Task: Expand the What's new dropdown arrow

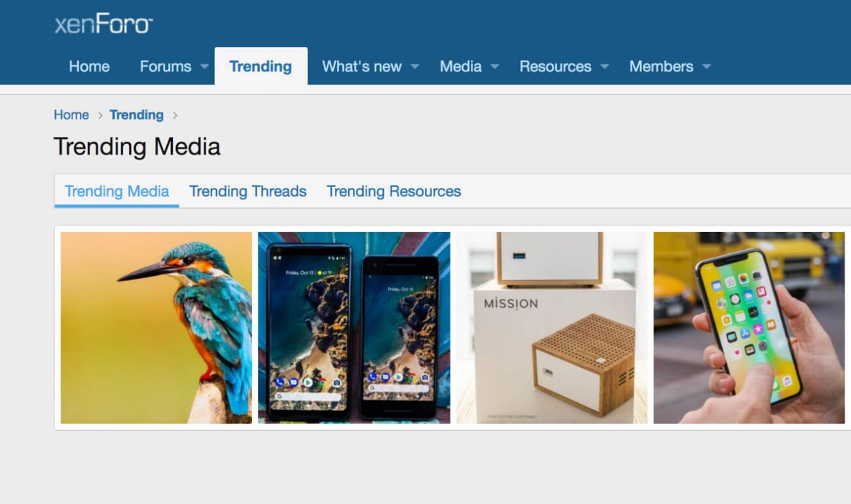Action: [x=415, y=66]
